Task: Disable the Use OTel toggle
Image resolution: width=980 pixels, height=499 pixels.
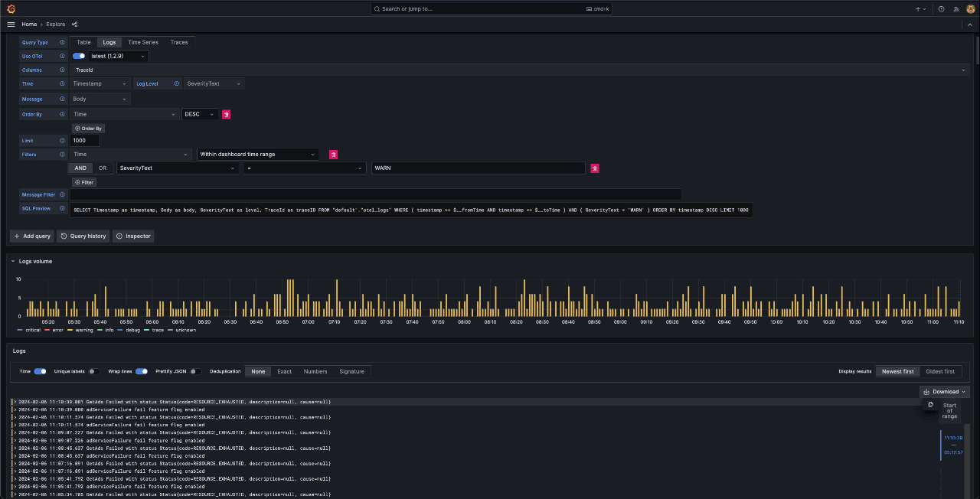Action: point(79,56)
